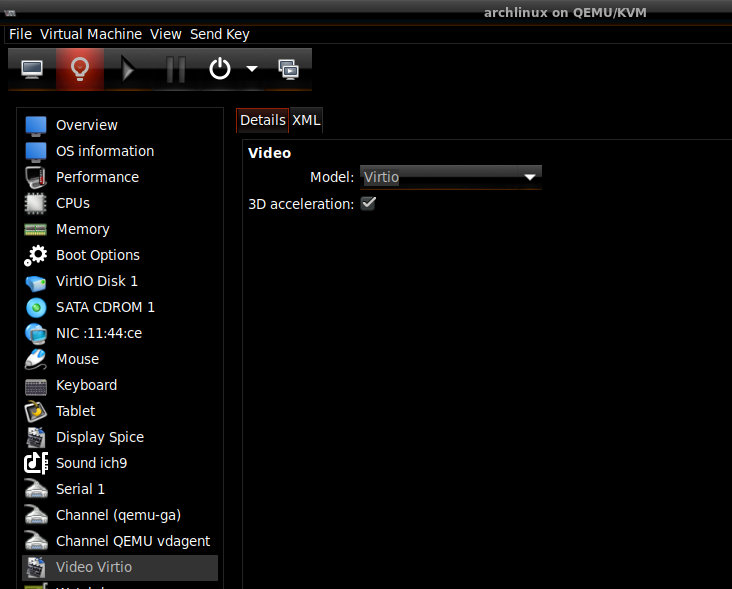This screenshot has width=732, height=589.
Task: Select SATA CDROM 1 entry
Action: 106,308
